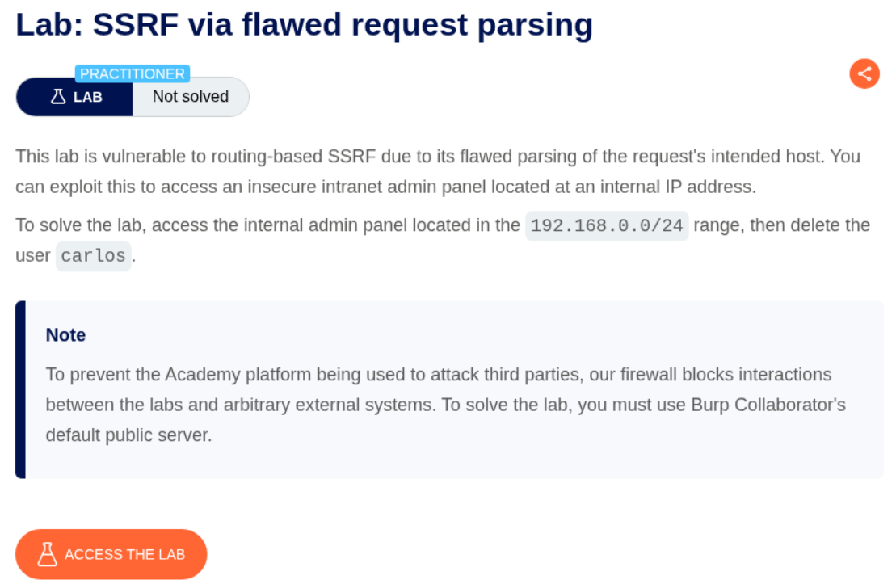Click the 'carlos' code snippet
This screenshot has height=588, width=896.
coord(94,256)
